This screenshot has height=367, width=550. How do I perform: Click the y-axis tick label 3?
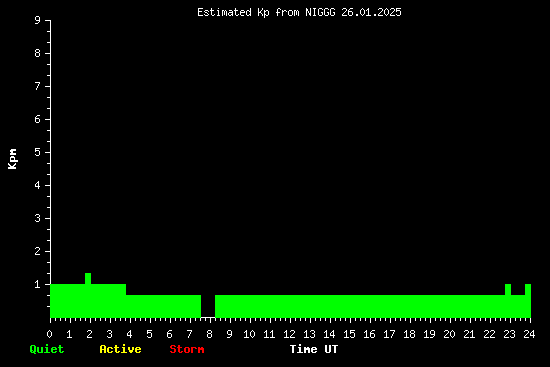coord(38,218)
